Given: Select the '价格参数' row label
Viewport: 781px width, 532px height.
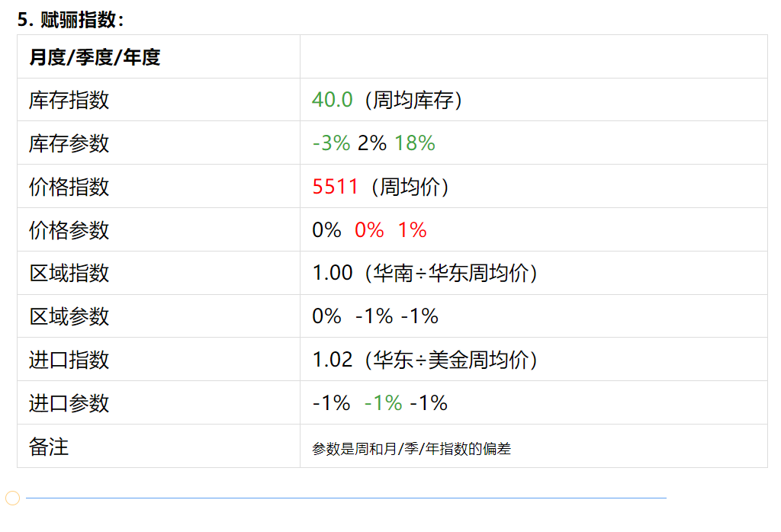Looking at the screenshot, I should 69,230.
